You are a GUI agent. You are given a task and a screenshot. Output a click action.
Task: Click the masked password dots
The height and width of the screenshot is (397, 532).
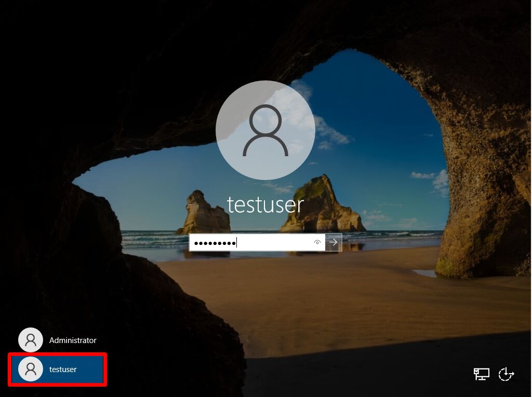[215, 243]
